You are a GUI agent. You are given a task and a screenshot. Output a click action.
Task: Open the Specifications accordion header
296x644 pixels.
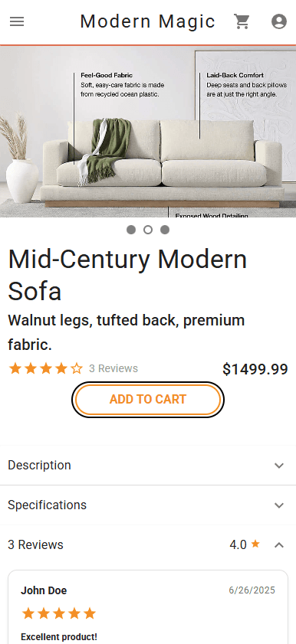[x=148, y=505]
